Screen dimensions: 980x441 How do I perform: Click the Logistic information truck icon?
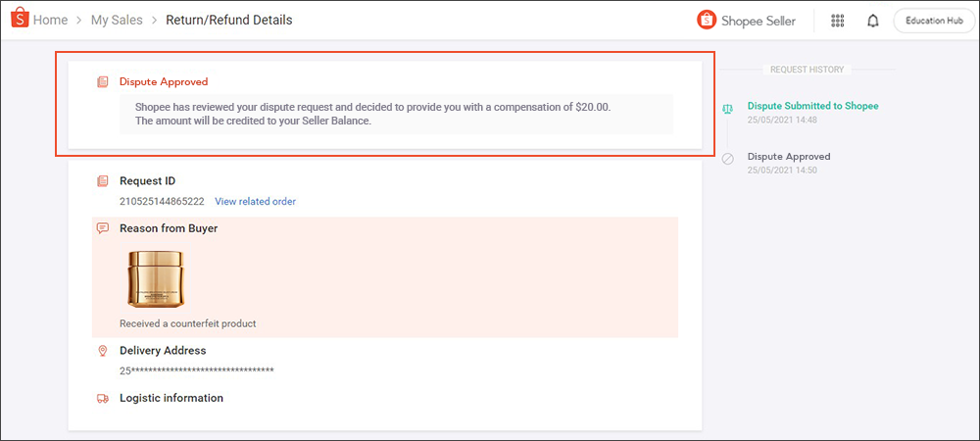pos(102,399)
